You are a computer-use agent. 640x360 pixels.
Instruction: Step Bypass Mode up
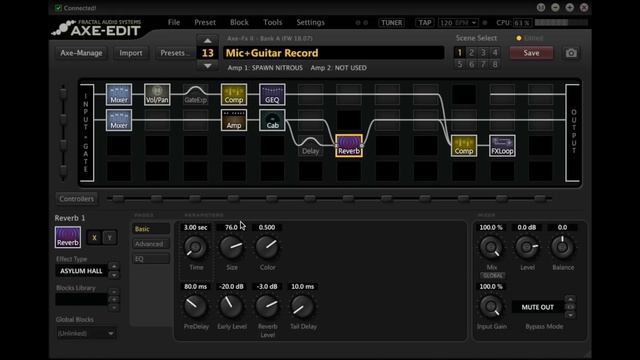tap(570, 299)
